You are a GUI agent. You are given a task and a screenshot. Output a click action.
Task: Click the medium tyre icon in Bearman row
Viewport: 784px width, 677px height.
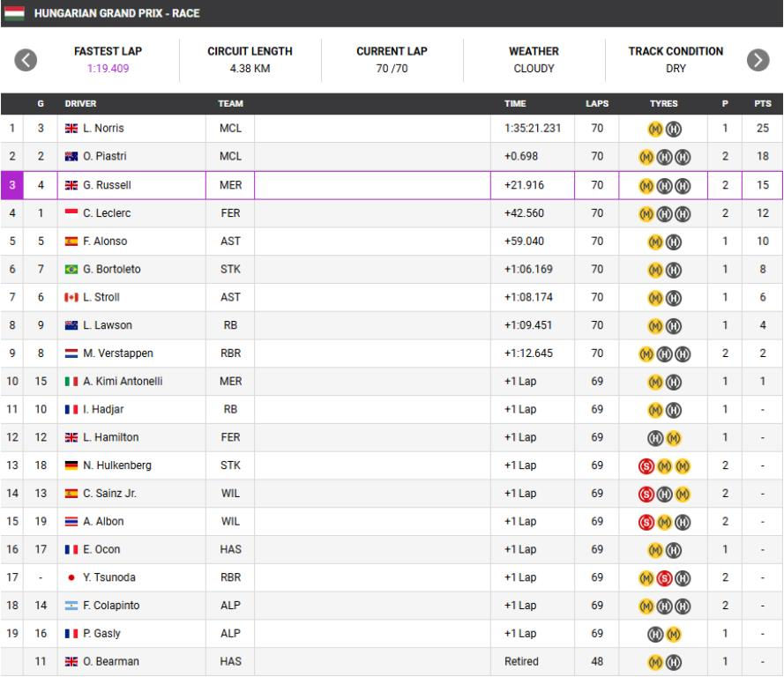point(655,662)
